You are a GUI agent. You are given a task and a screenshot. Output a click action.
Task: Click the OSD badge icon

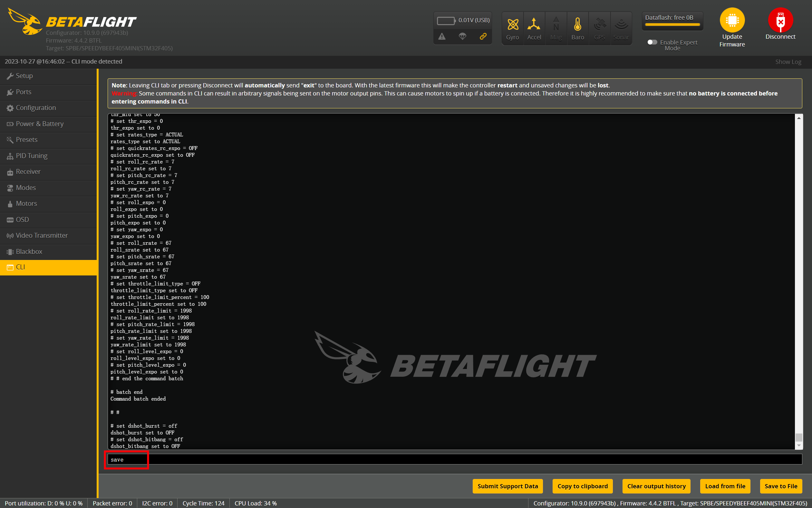(10, 220)
